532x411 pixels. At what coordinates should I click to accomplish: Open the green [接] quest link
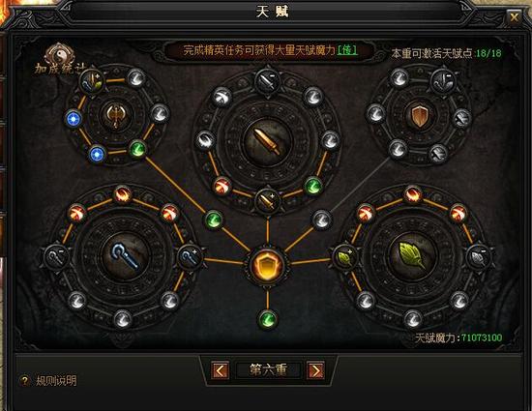pos(347,50)
